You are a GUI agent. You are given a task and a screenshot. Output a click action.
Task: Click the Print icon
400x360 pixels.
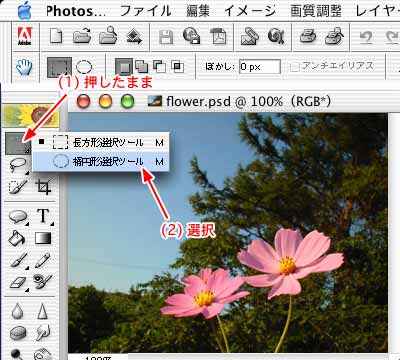pos(307,36)
